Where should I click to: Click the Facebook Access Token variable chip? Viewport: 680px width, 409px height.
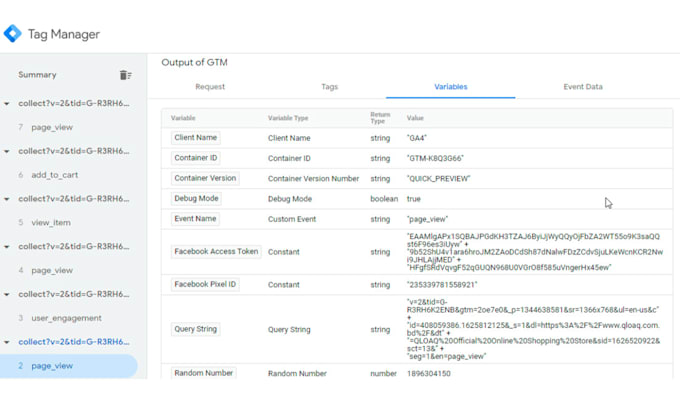point(216,252)
